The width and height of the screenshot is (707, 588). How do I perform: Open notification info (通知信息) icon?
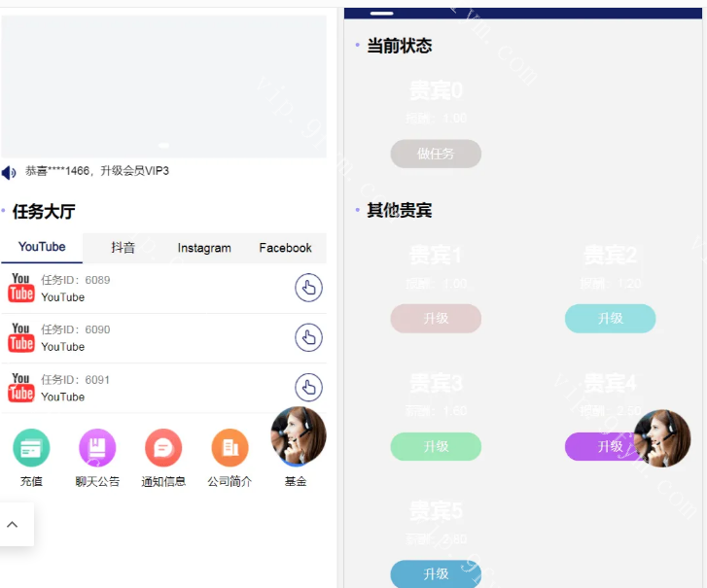(x=163, y=448)
